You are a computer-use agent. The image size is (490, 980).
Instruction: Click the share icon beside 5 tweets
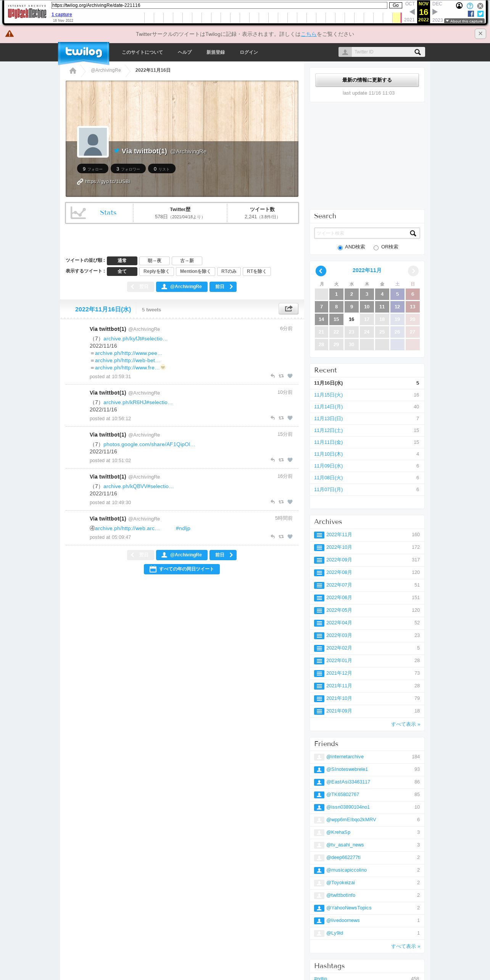tap(289, 309)
